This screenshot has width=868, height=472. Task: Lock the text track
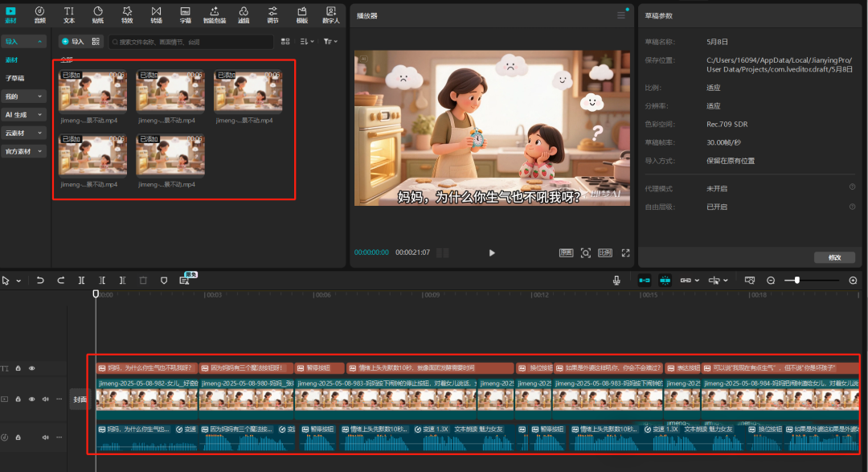point(18,368)
